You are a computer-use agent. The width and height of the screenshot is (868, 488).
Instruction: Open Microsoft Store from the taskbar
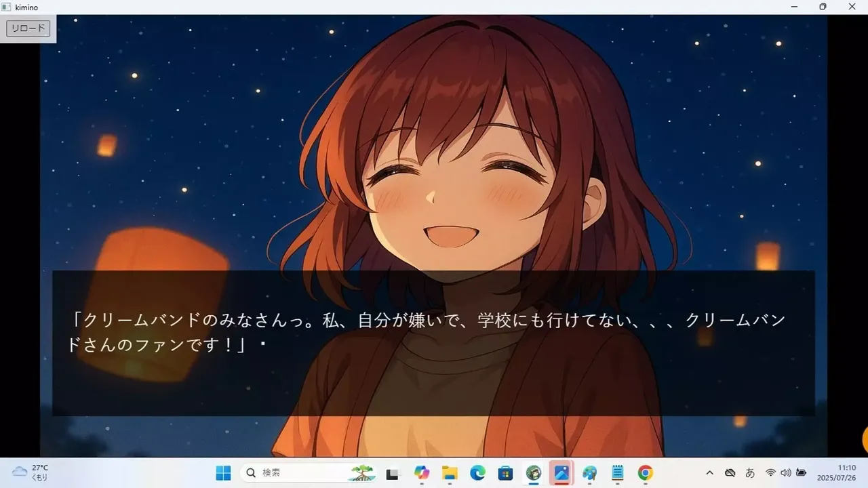tap(505, 472)
